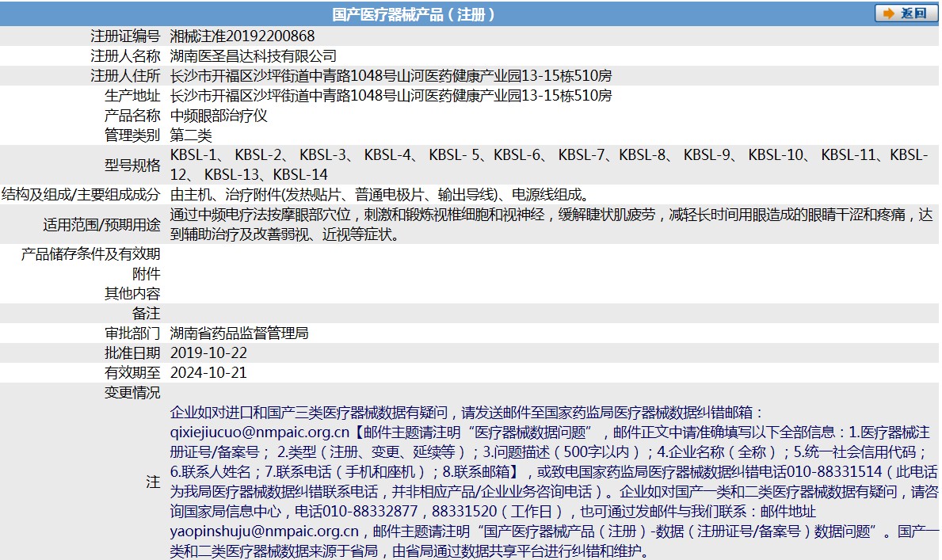942x560 pixels.
Task: Click the 注册人名称 label
Action: [x=125, y=56]
